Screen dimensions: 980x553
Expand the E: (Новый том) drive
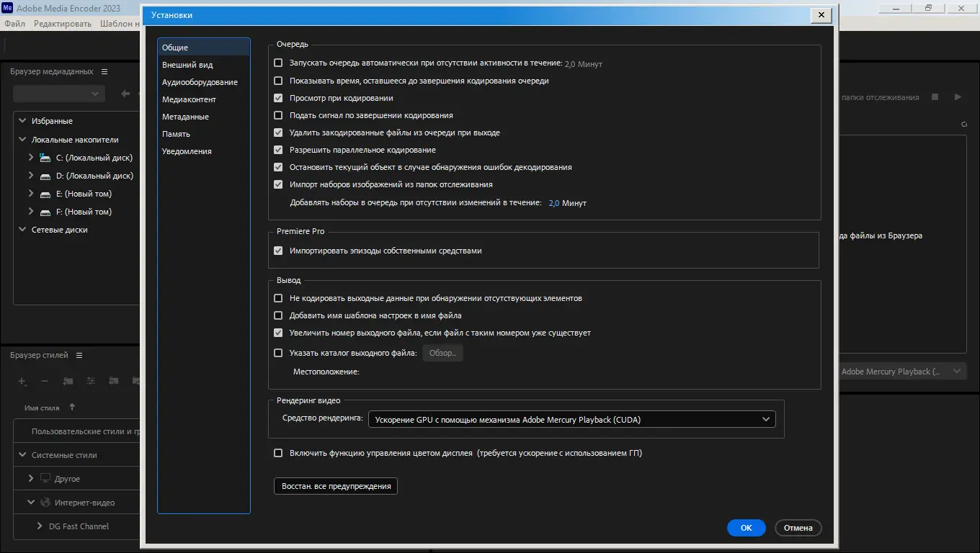[x=31, y=194]
